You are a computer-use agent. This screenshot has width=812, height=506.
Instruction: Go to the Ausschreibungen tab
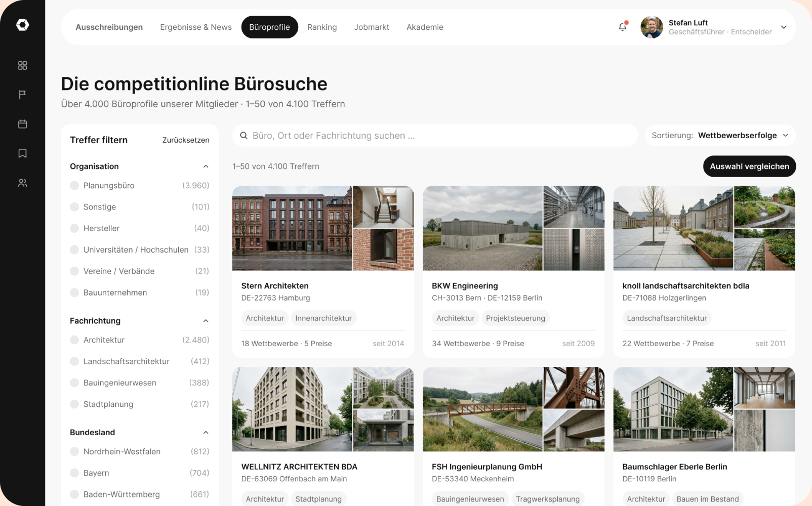[x=109, y=27]
